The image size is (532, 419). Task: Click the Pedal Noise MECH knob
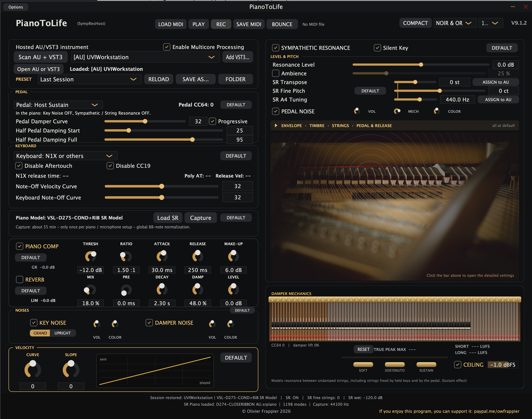point(397,111)
